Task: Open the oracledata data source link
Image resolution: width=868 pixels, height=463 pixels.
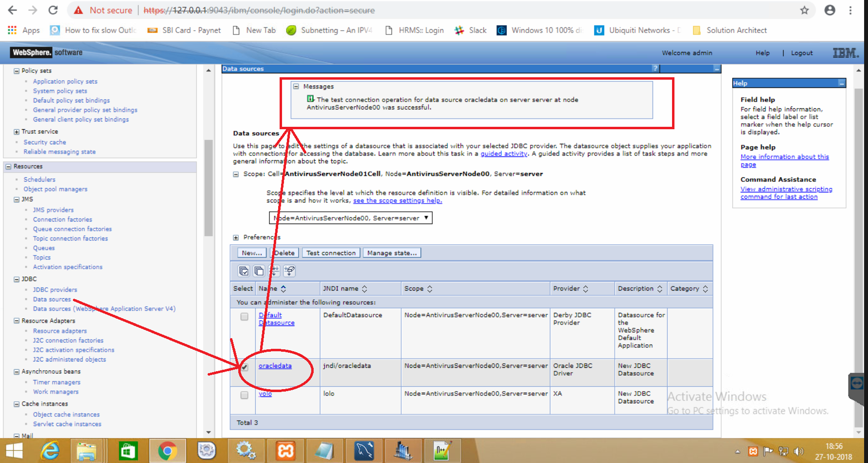Action: [275, 366]
